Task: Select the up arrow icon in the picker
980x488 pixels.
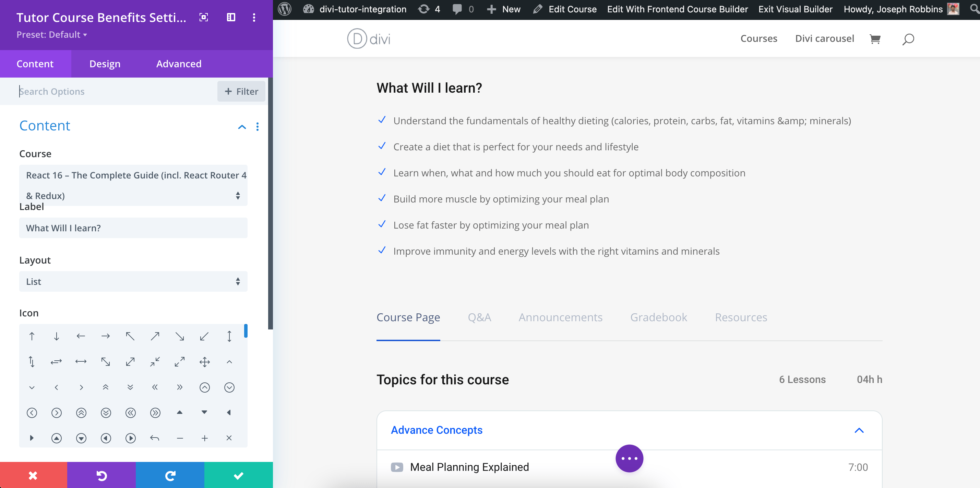Action: (32, 336)
